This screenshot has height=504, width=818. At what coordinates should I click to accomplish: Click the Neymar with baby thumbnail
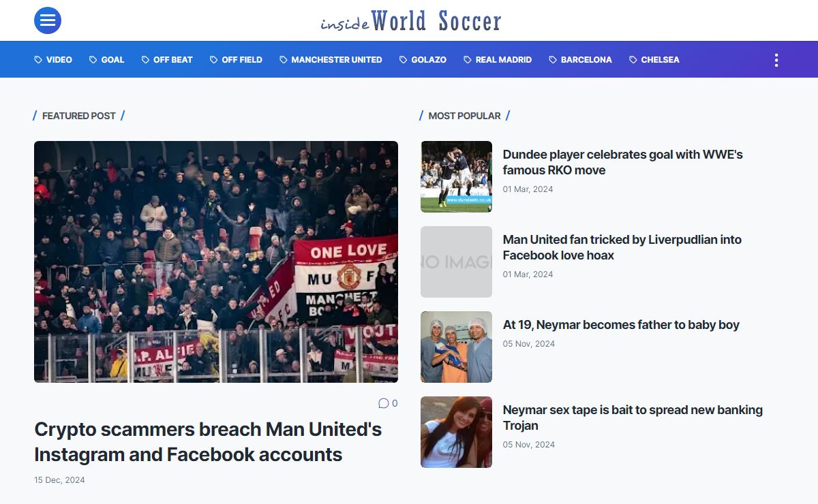point(456,347)
